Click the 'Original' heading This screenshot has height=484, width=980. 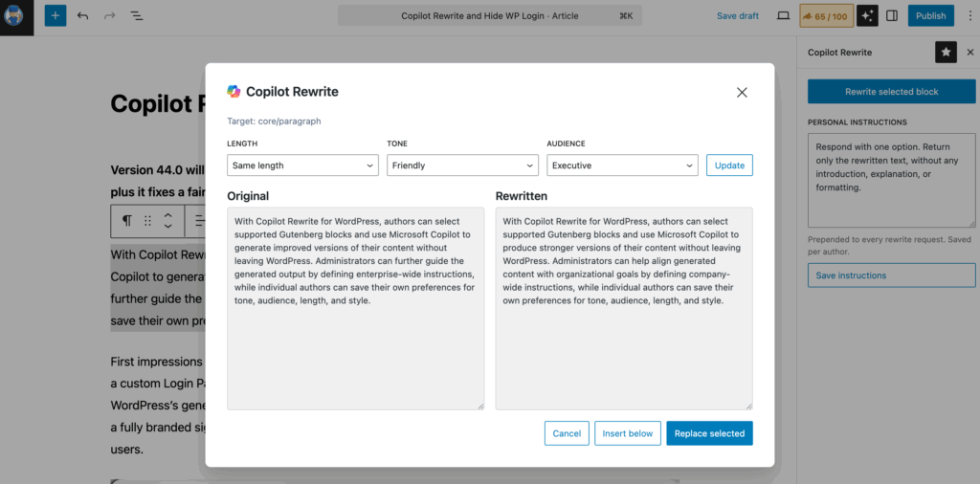[248, 196]
